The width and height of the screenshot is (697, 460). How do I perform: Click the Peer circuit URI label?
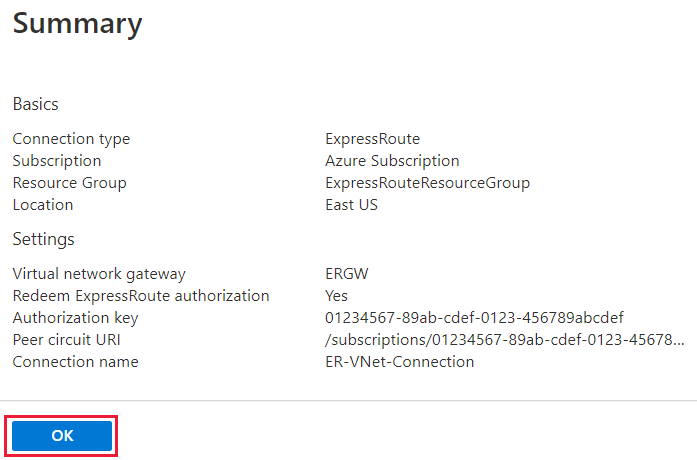coord(67,340)
